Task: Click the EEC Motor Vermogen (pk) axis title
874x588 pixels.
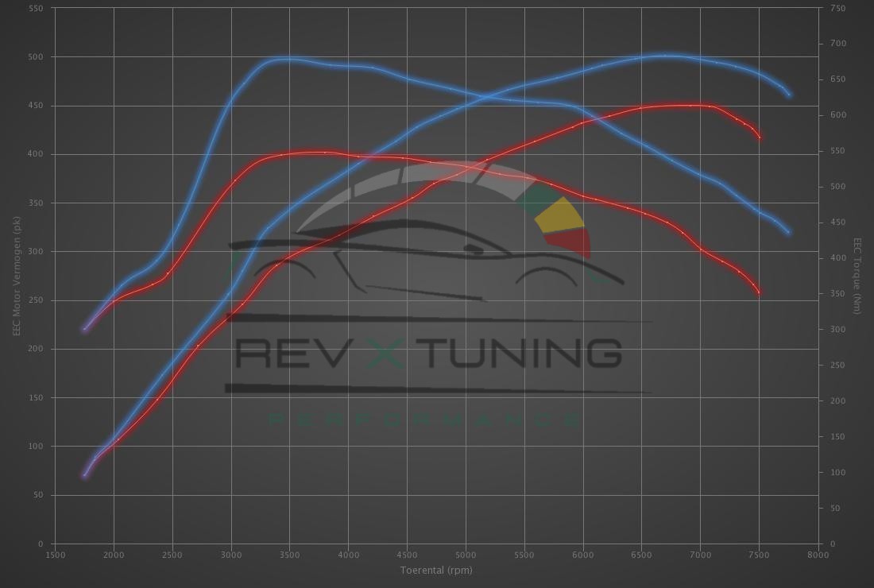Action: pyautogui.click(x=16, y=276)
